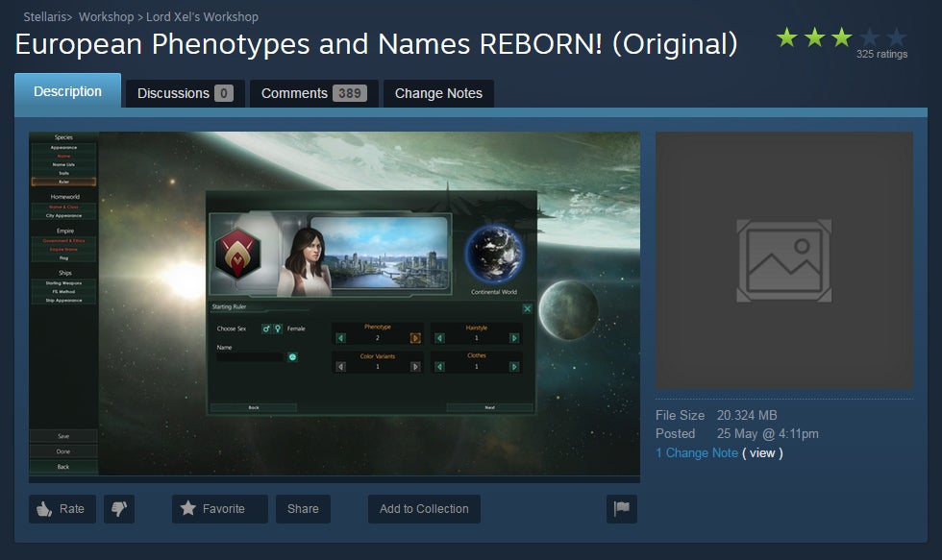Click Color Variants left arrow
The image size is (942, 560).
click(340, 367)
